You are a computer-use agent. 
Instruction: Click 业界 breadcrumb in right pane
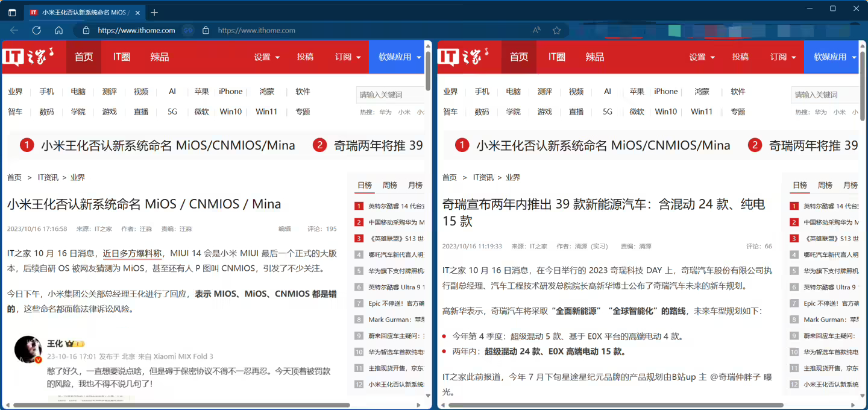click(x=513, y=177)
